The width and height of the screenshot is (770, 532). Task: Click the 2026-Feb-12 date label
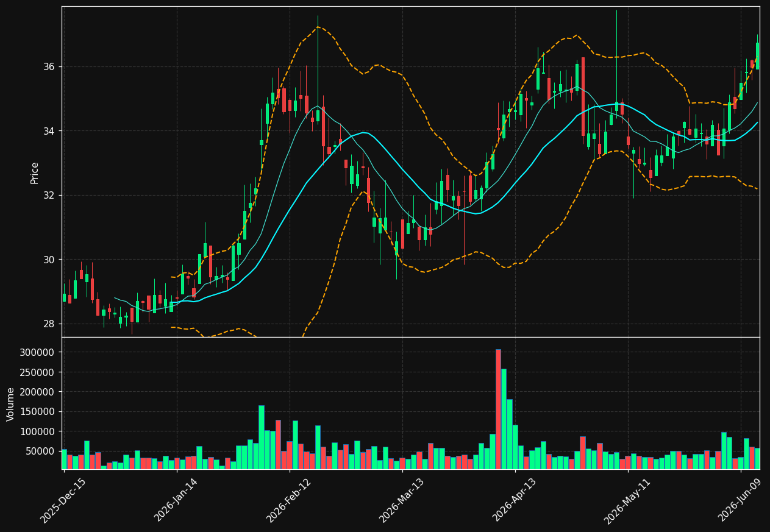point(288,500)
